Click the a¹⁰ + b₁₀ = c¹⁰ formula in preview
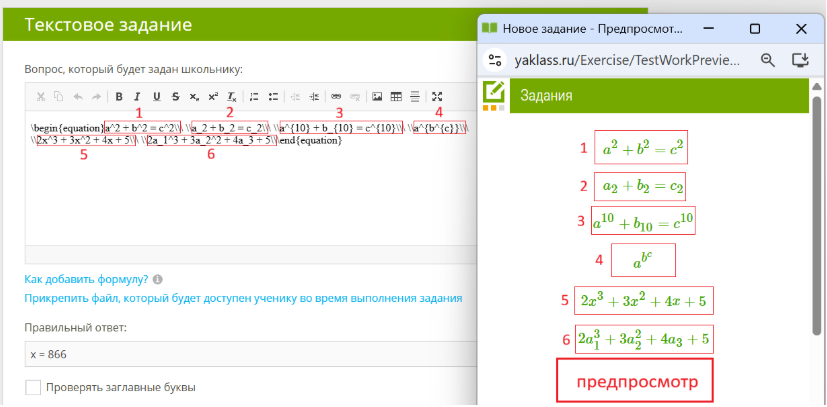 pos(643,221)
